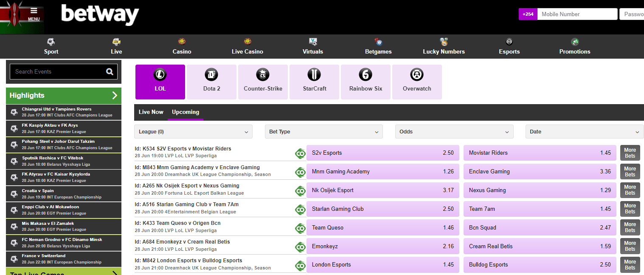Bet on Cream Real Betis at 1.59

point(540,247)
